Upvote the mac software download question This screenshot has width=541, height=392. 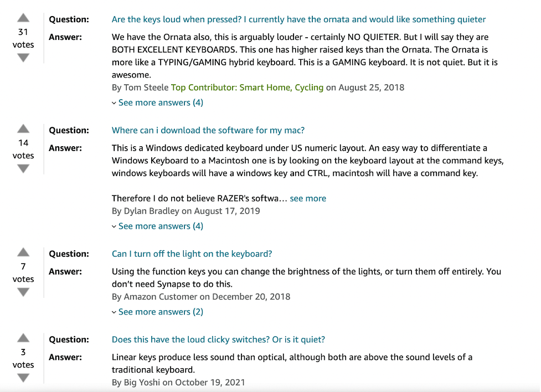click(x=23, y=128)
